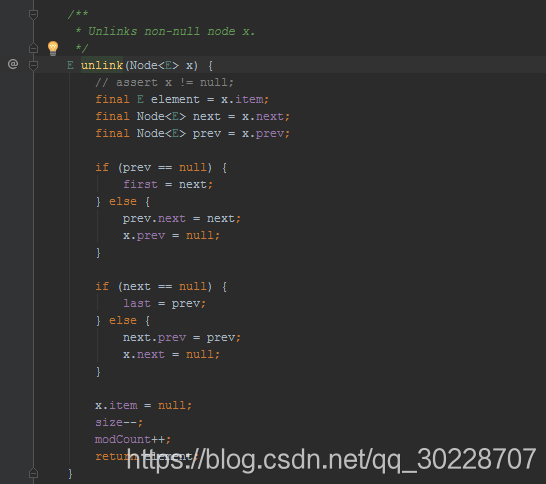
Task: Click the fold end marker at method closing brace
Action: [x=33, y=473]
